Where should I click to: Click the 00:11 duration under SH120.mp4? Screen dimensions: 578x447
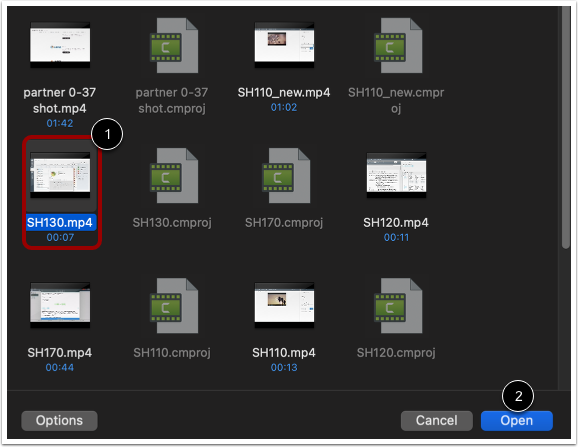tap(396, 237)
